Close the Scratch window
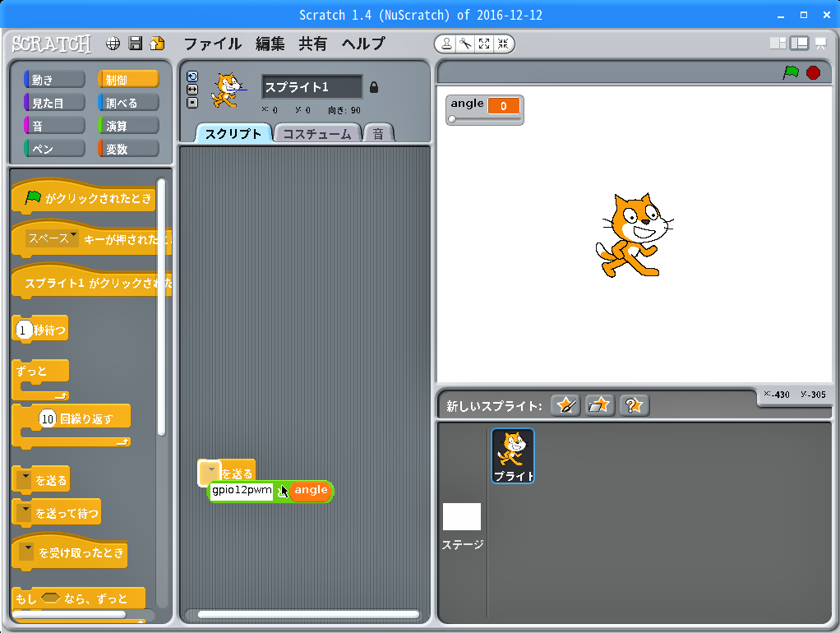The height and width of the screenshot is (633, 840). tap(827, 15)
